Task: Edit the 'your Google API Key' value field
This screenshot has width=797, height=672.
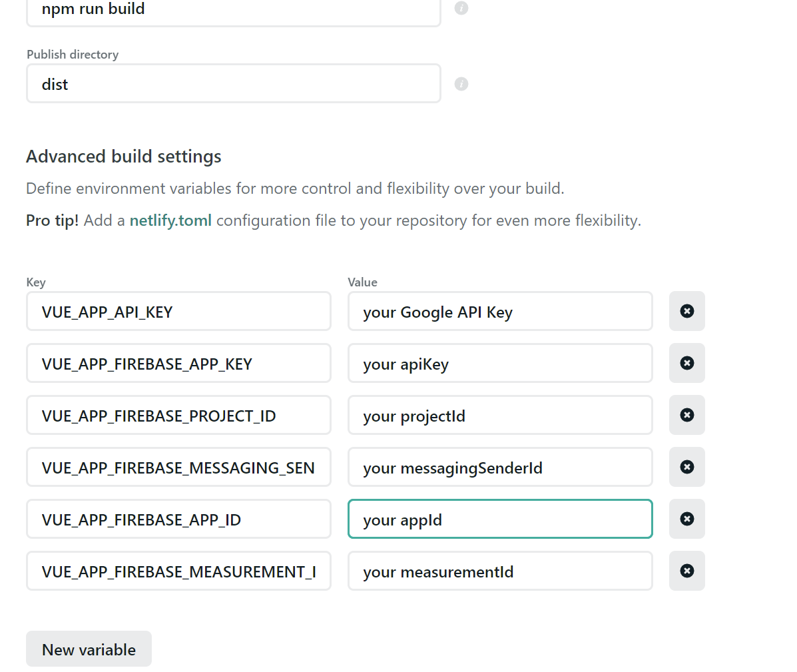Action: 499,312
